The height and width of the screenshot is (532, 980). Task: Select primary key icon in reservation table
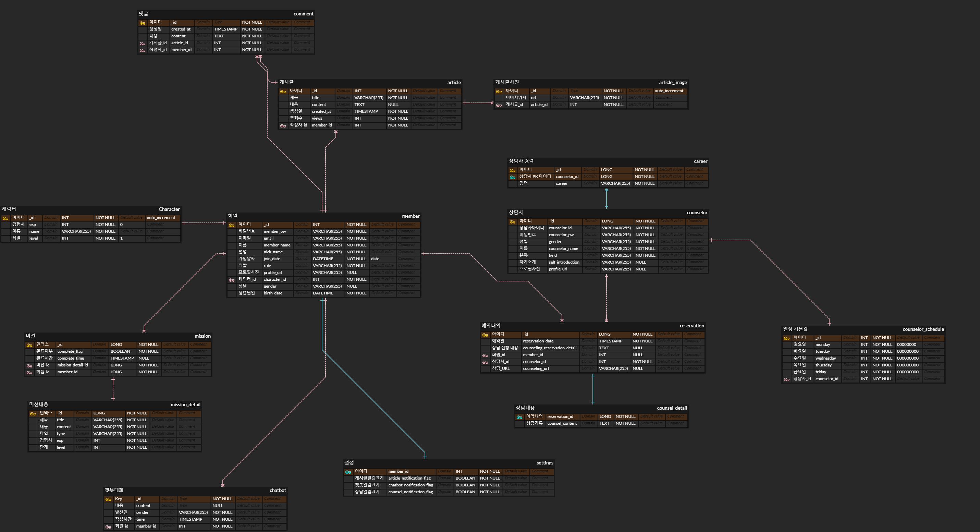pos(485,335)
